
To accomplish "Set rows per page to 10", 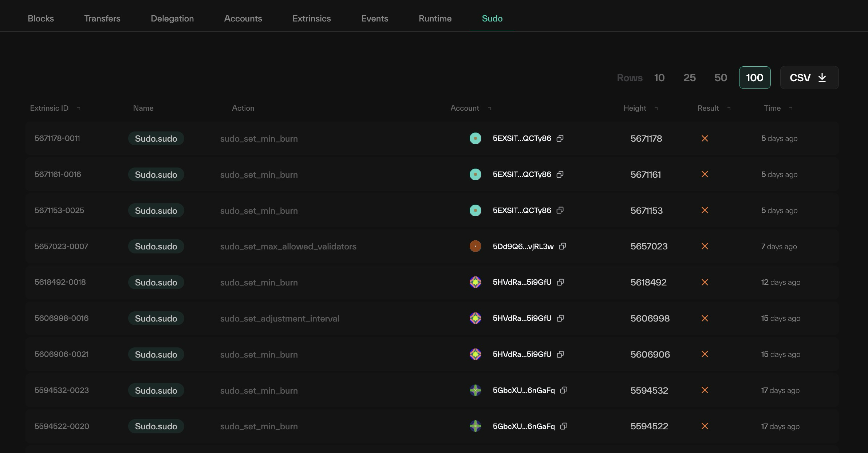I will (659, 78).
